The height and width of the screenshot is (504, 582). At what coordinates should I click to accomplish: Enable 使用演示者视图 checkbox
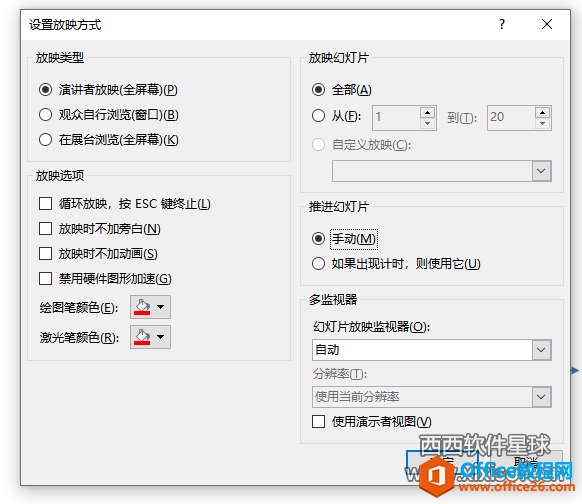click(318, 422)
